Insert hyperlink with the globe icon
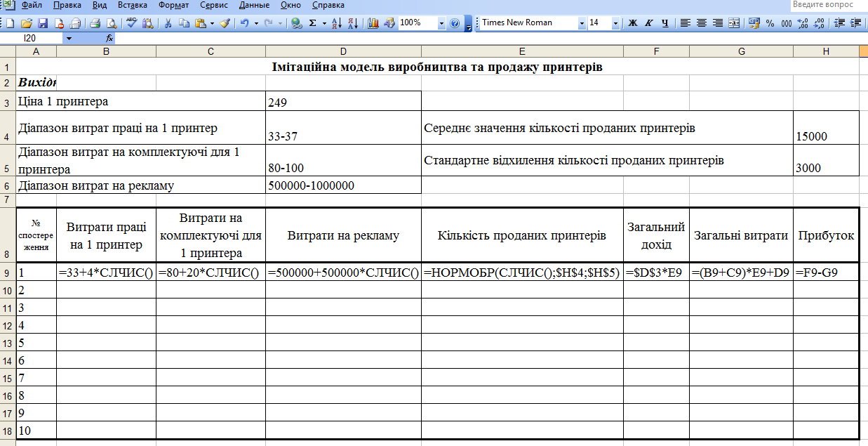 (x=296, y=22)
